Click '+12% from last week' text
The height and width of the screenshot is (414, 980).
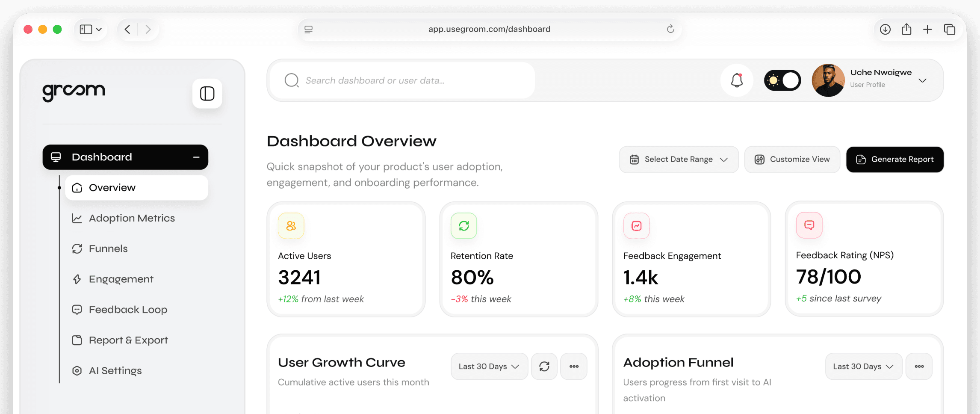[321, 299]
